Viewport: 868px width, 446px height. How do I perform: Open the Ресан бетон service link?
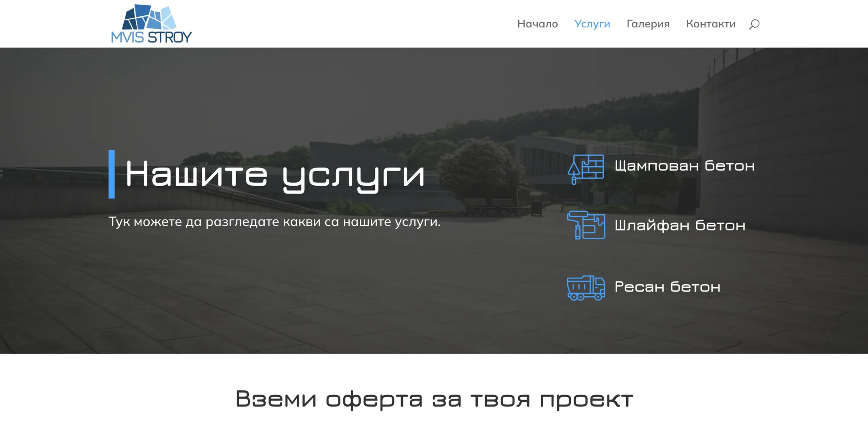click(667, 287)
